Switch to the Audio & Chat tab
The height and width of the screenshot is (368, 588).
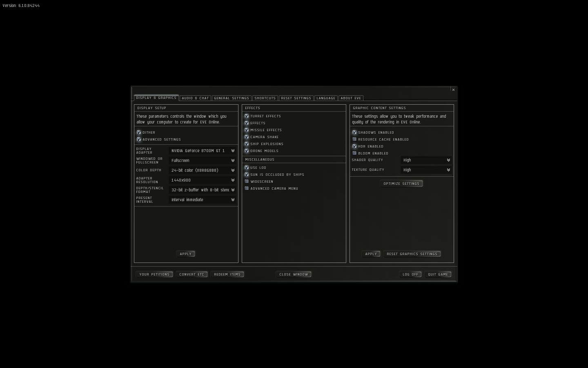(195, 98)
